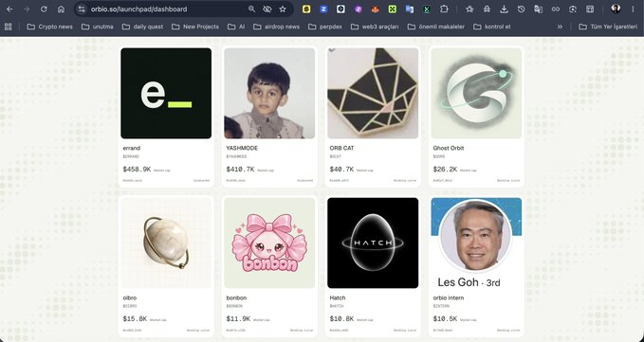Image resolution: width=644 pixels, height=342 pixels.
Task: Open the airdrop news bookmark folder
Action: pos(277,27)
